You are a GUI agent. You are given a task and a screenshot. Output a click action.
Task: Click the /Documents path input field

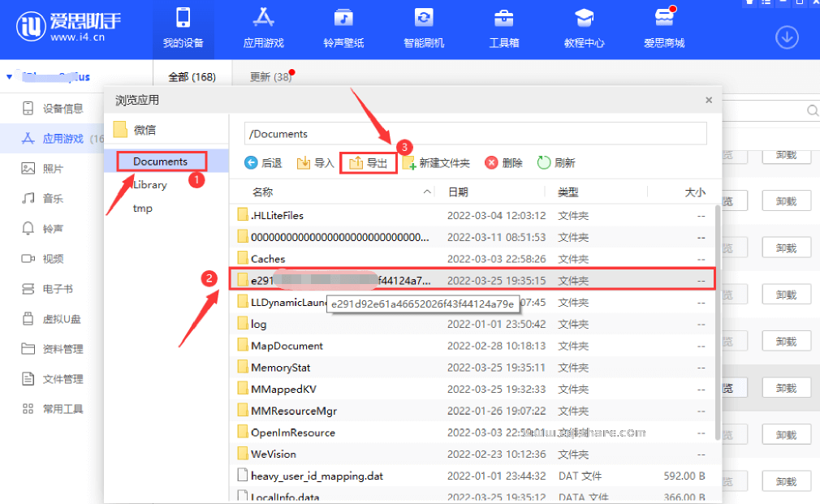click(x=475, y=134)
